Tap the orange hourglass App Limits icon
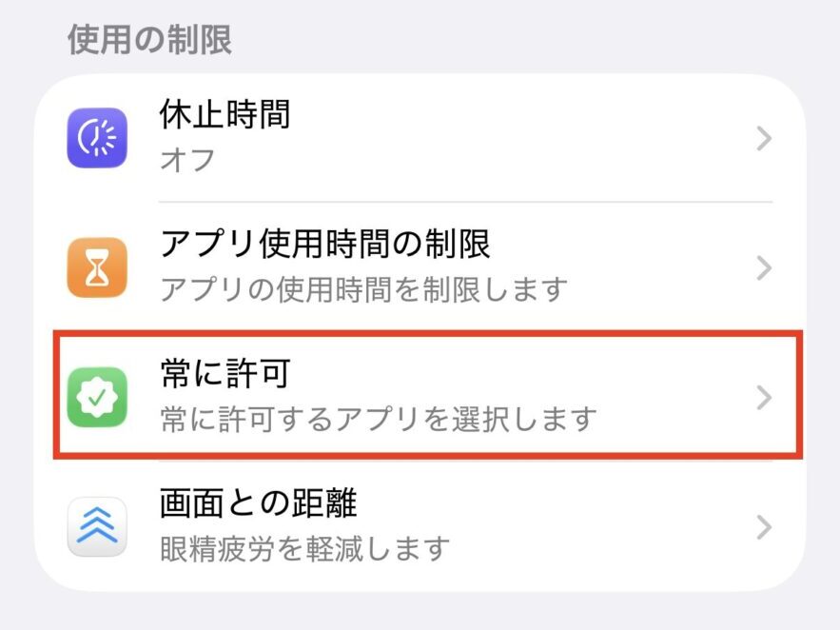 96,267
